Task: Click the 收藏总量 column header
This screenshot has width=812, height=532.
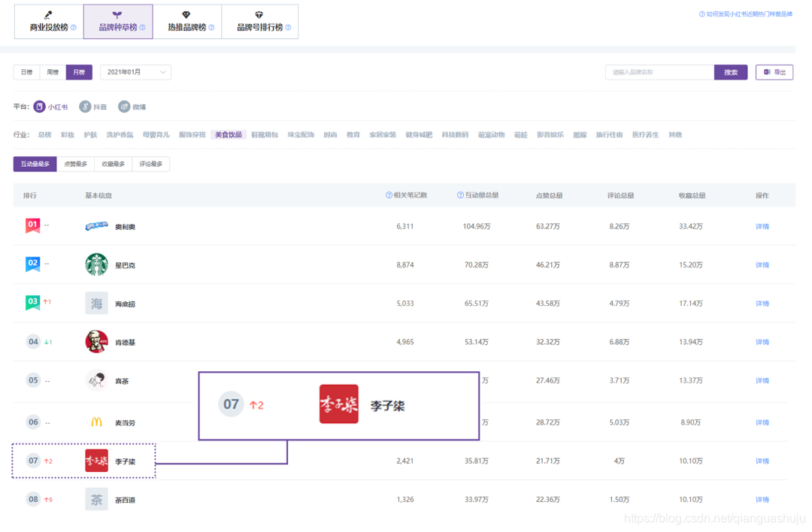Action: pos(692,195)
